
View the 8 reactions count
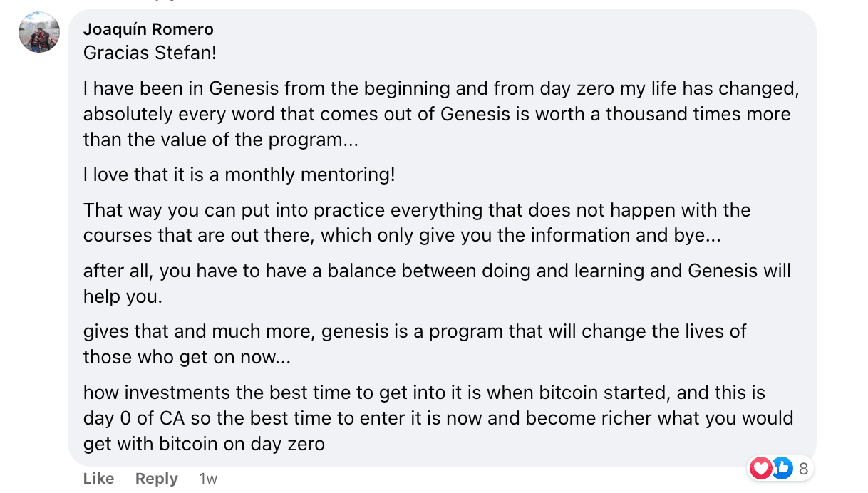(803, 468)
